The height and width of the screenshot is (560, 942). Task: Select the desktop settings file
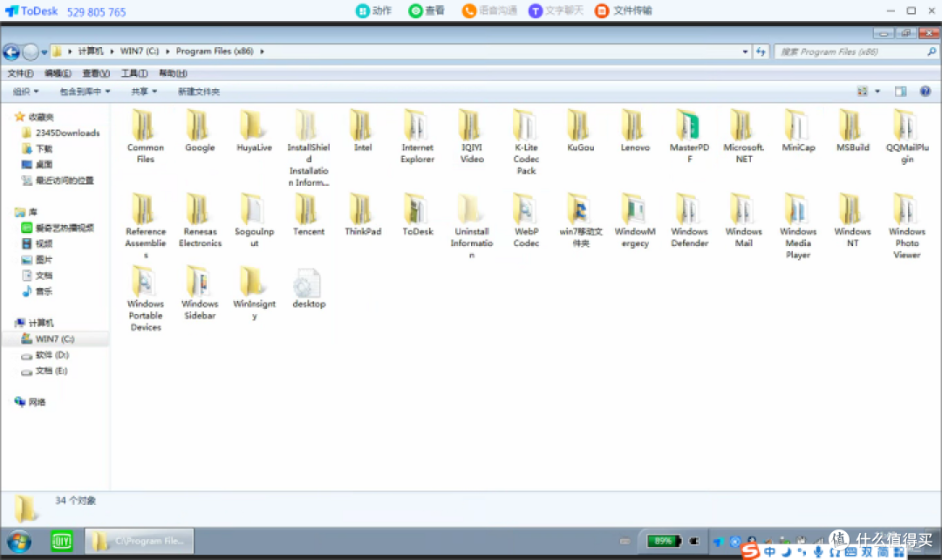coord(308,289)
